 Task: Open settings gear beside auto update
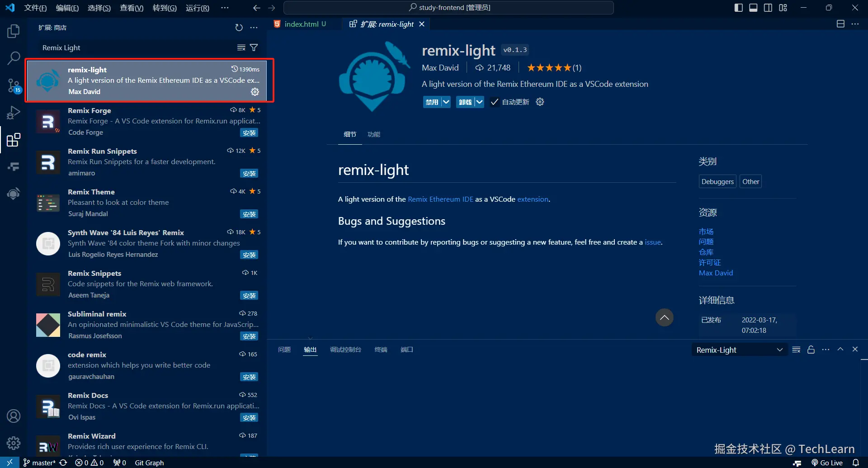click(540, 102)
